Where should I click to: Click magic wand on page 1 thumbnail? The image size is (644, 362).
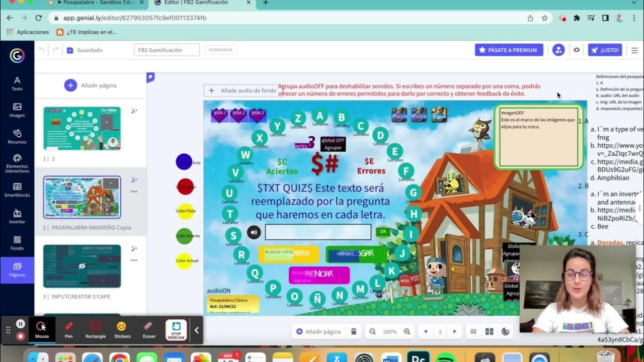(134, 111)
